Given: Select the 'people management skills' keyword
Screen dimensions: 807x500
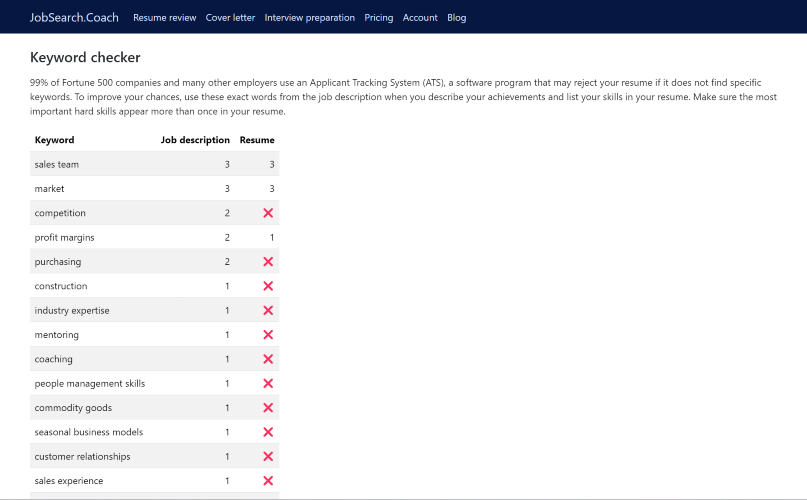Looking at the screenshot, I should tap(90, 384).
